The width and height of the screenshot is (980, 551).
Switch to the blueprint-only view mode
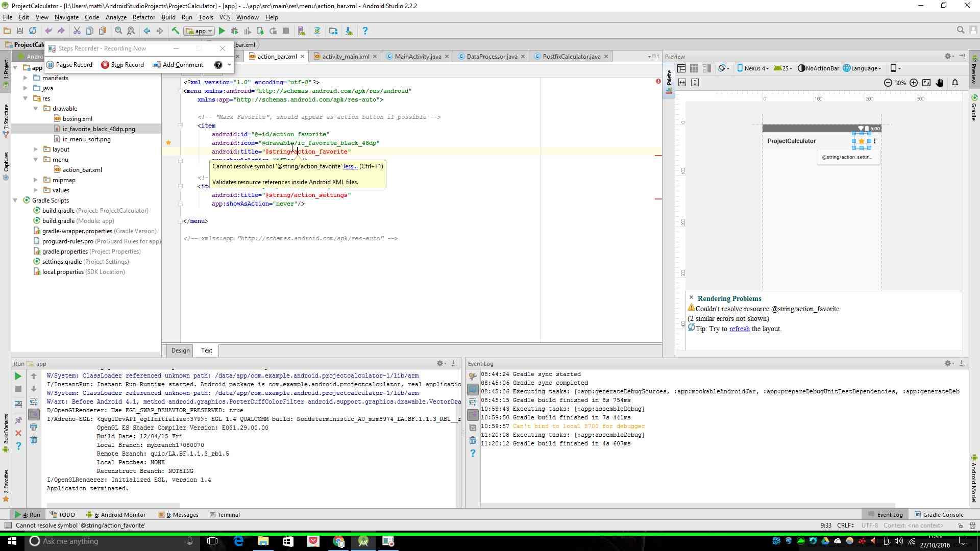coord(694,68)
